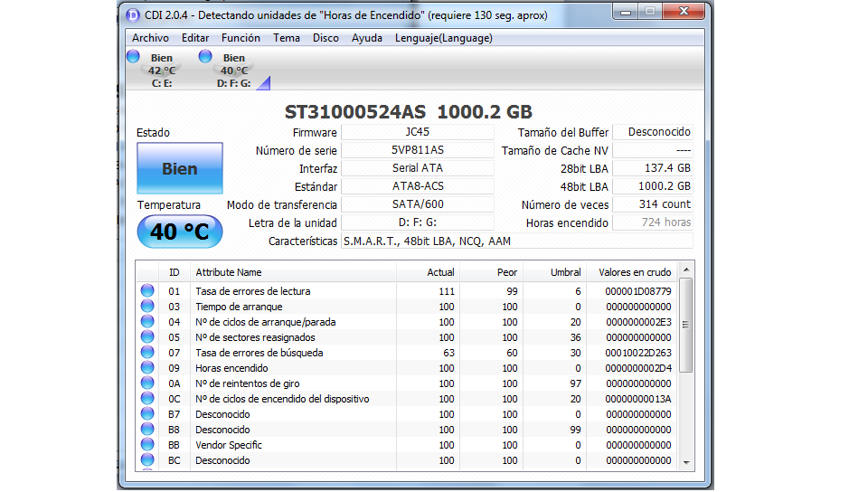Click the 48bit LBA field 1000.2 GB

653,186
